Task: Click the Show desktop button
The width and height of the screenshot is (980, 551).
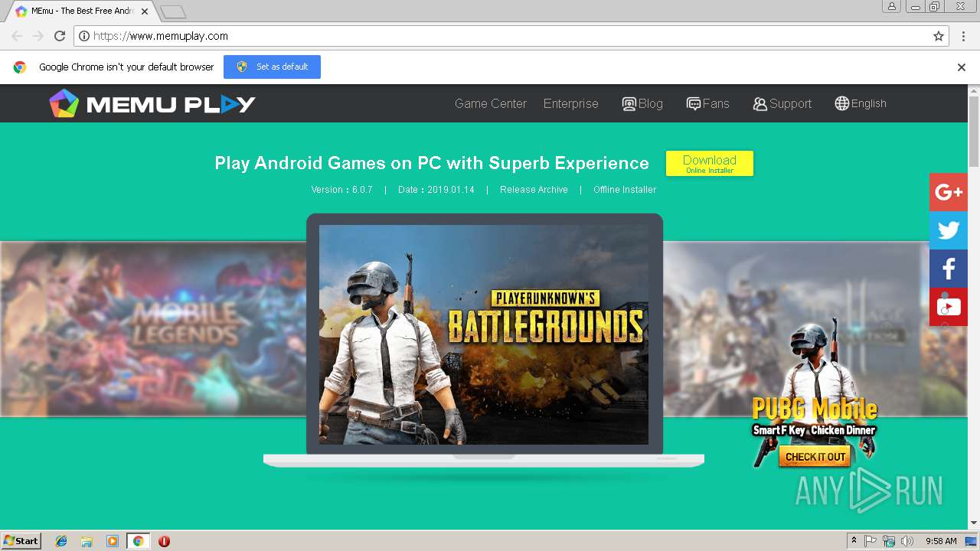Action: [972, 541]
